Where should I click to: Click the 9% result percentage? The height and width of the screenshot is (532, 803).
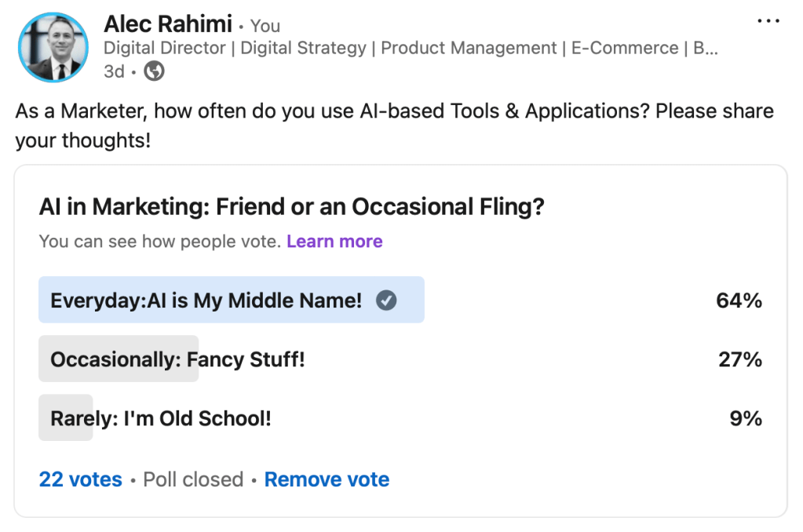pos(746,418)
